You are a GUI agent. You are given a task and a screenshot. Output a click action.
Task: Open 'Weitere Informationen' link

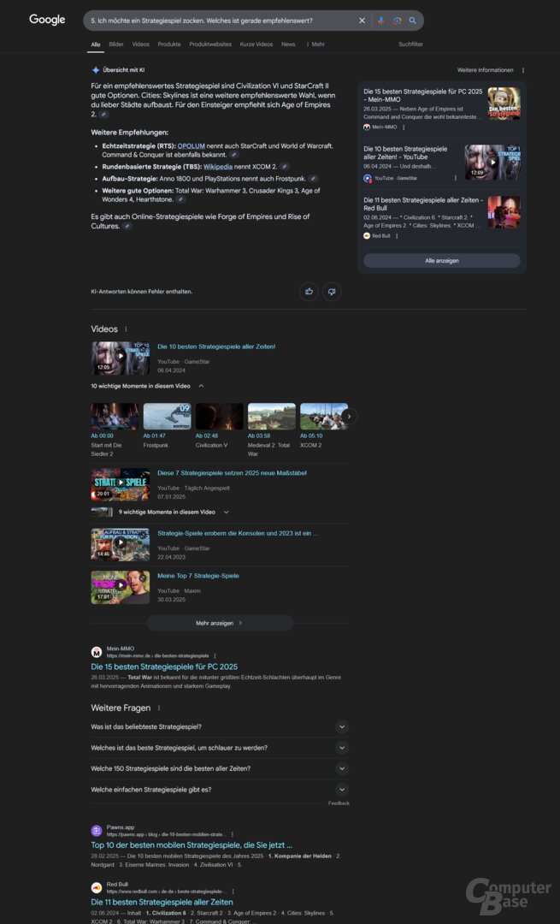pos(486,70)
